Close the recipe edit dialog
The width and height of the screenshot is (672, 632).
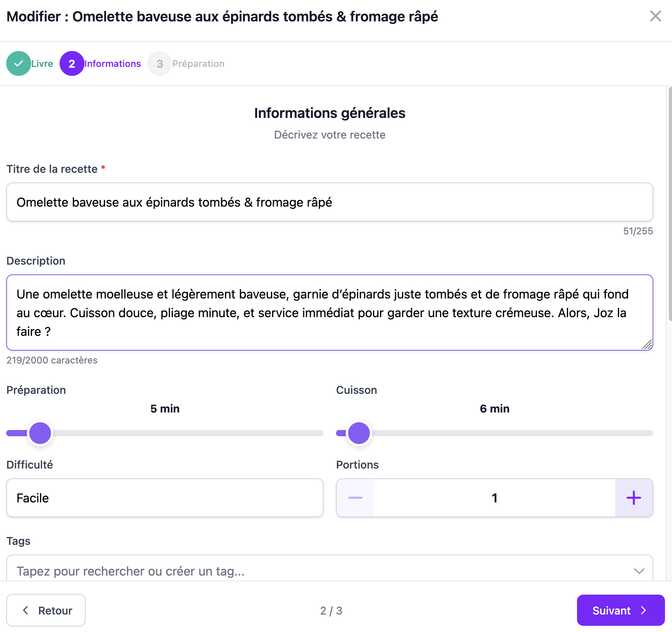point(656,16)
